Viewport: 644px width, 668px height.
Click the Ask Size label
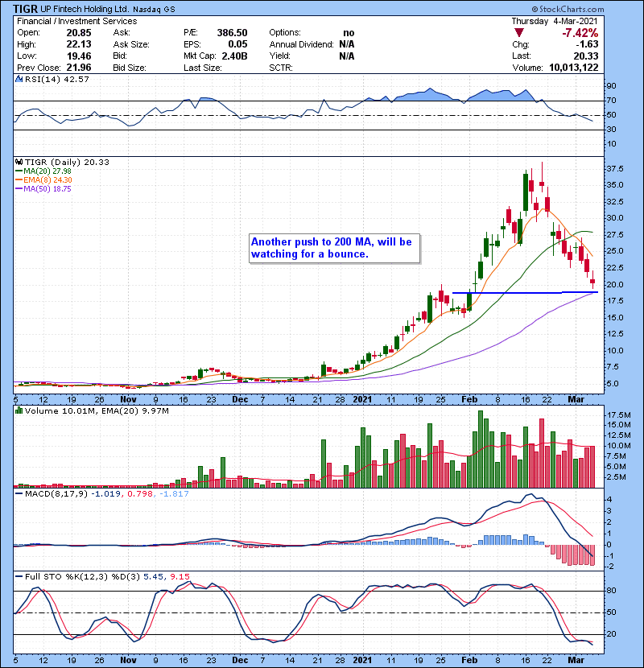pos(131,44)
